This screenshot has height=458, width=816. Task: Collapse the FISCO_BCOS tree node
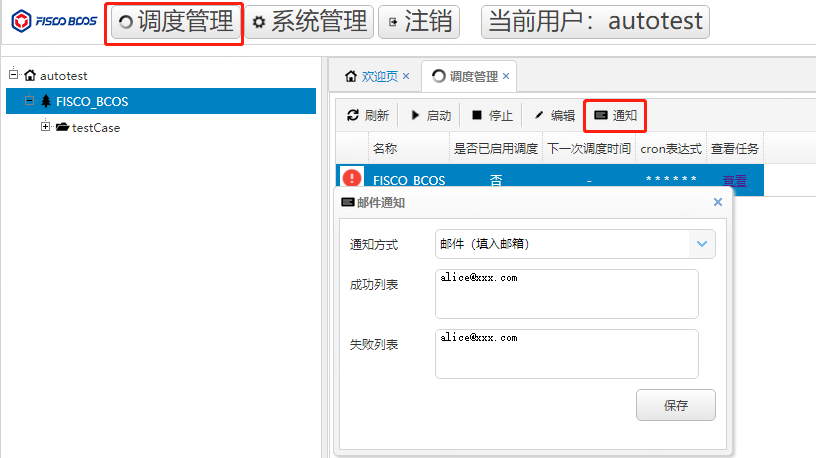click(x=30, y=100)
